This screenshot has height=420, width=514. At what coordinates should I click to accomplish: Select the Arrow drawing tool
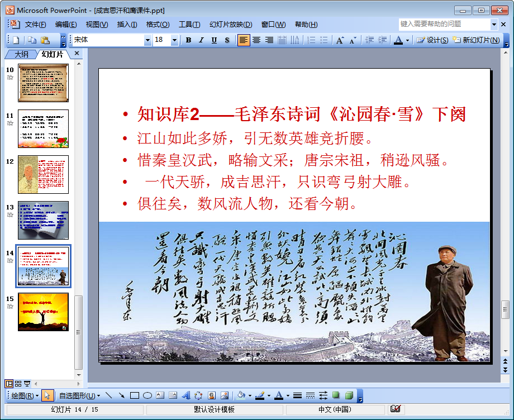122,396
